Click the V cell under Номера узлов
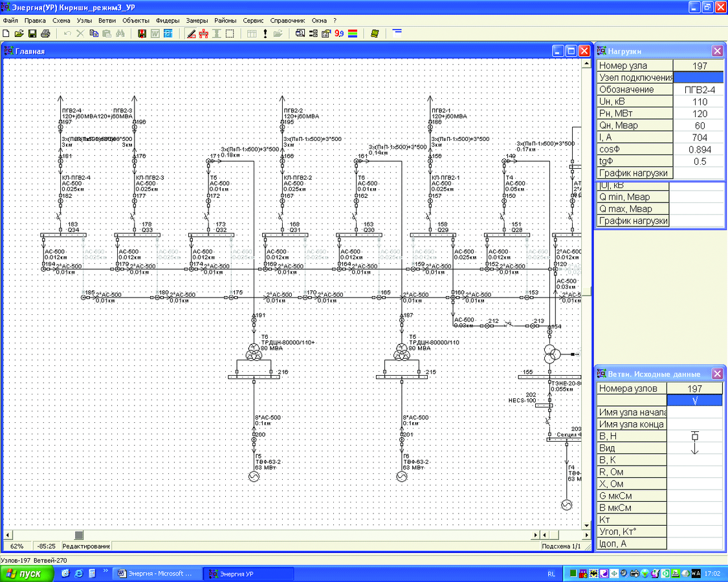The width and height of the screenshot is (728, 582). [694, 400]
